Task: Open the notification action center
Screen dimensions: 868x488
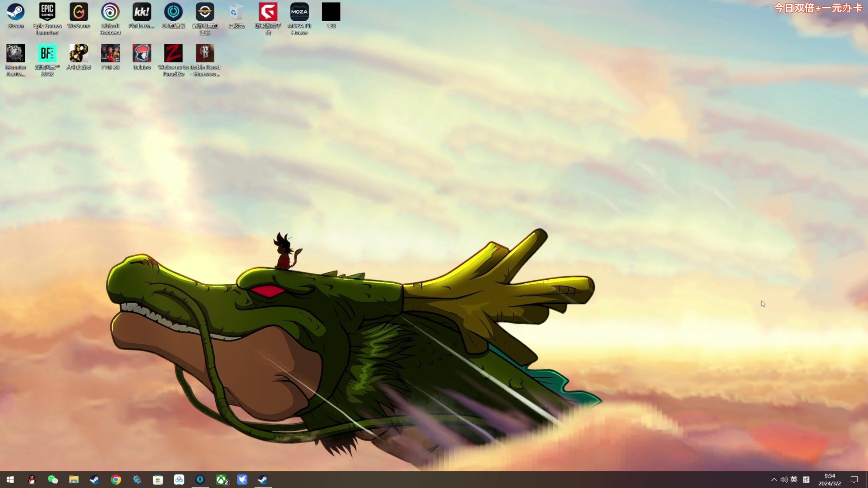Action: (x=854, y=480)
